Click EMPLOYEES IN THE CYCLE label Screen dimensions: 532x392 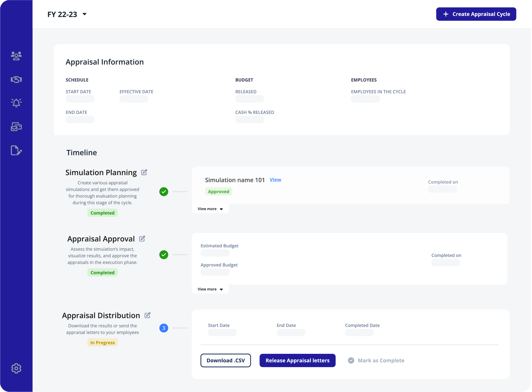(x=378, y=92)
